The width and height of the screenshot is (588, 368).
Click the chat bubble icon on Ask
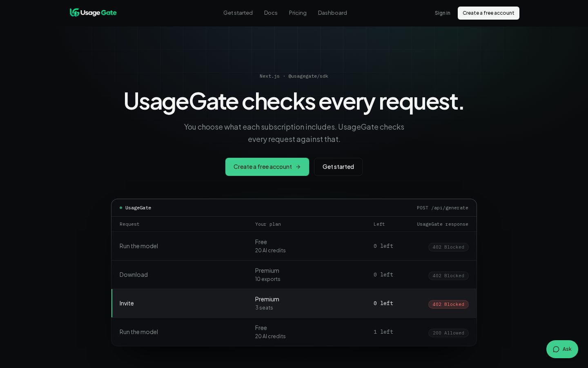[556, 349]
